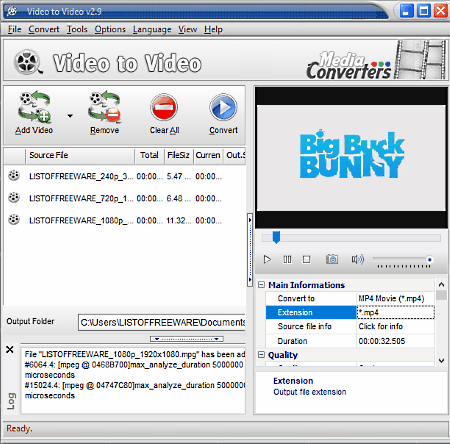The image size is (450, 444).
Task: Click the film reel icon of LISTOFFREEWARE_720p row
Action: (x=14, y=197)
